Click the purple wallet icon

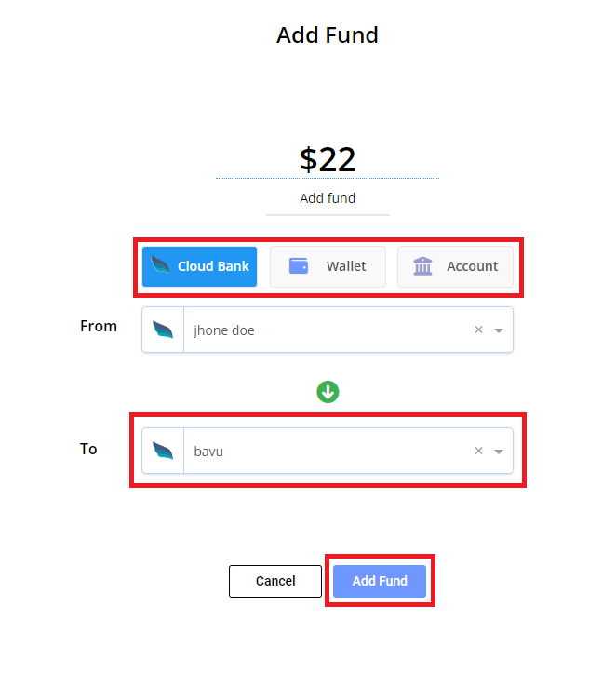pyautogui.click(x=299, y=266)
